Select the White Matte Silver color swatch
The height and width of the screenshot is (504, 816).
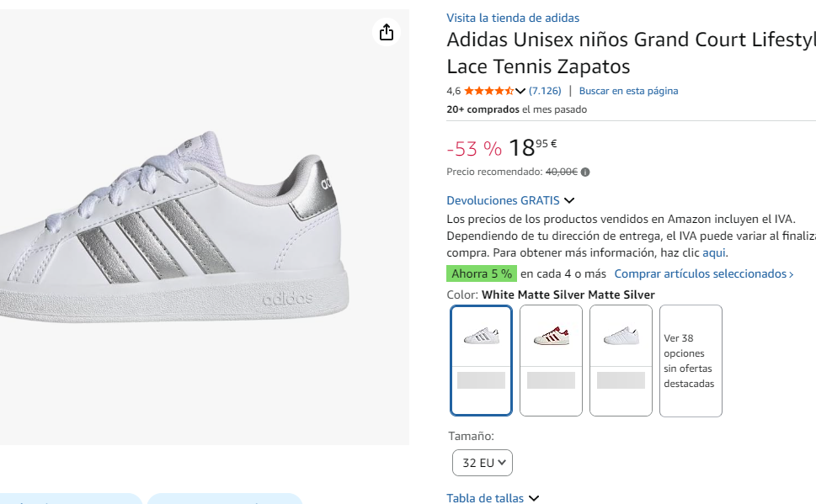[482, 360]
